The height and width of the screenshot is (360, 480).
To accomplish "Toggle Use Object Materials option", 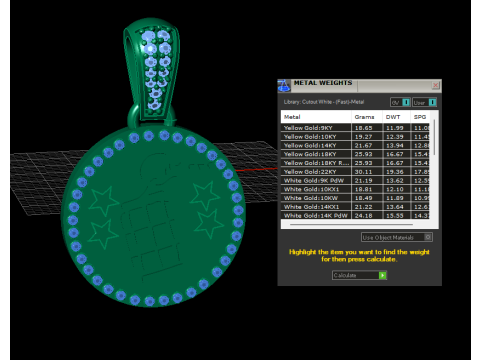I will click(397, 237).
